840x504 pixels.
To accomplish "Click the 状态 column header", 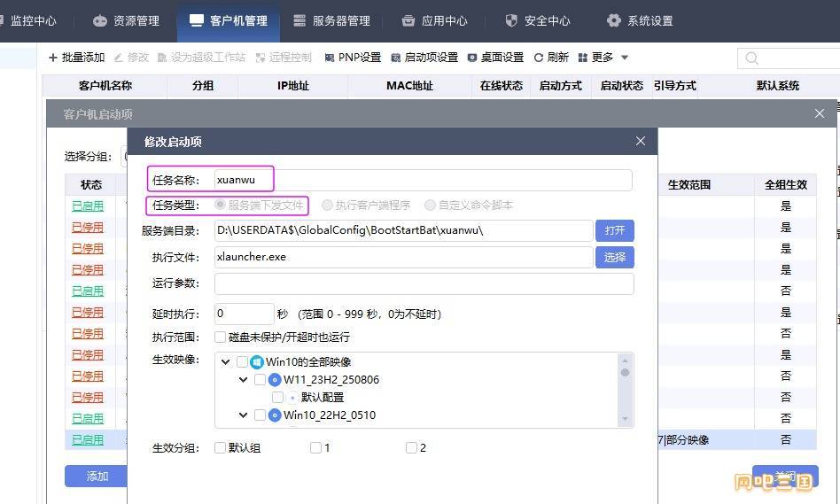I will click(x=91, y=185).
